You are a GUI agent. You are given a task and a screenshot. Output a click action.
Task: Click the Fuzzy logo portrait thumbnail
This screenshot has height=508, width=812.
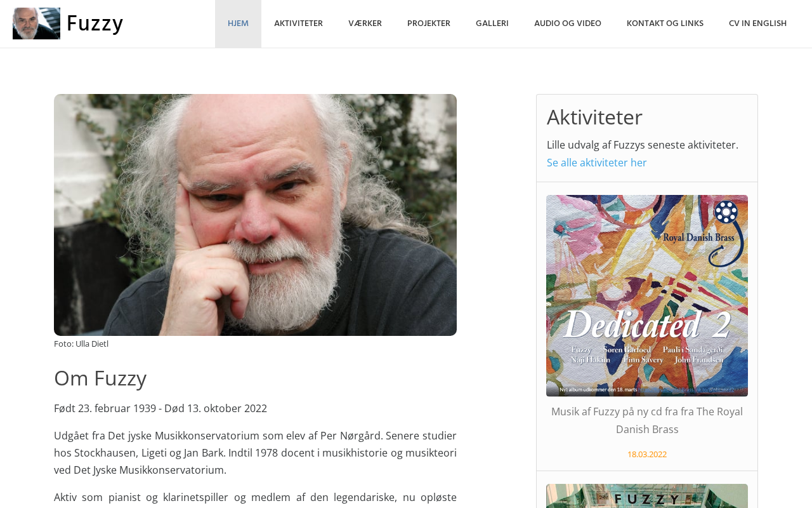[x=36, y=23]
